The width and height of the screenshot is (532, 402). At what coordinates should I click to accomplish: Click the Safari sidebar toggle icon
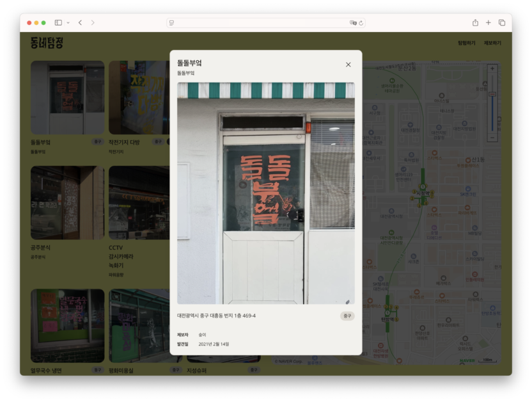(x=58, y=22)
